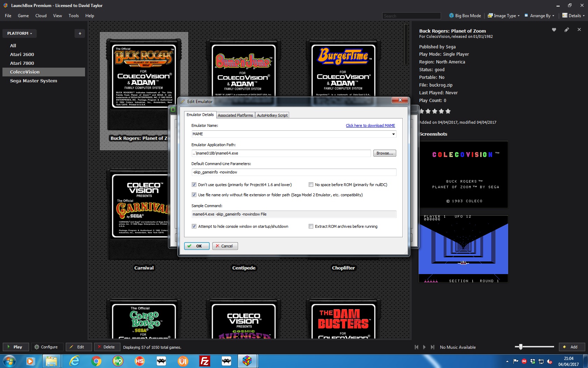Open the Help menu

[x=90, y=16]
